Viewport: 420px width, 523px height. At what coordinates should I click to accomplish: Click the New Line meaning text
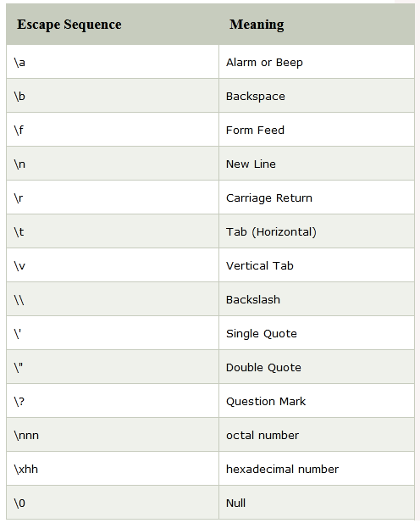point(251,164)
